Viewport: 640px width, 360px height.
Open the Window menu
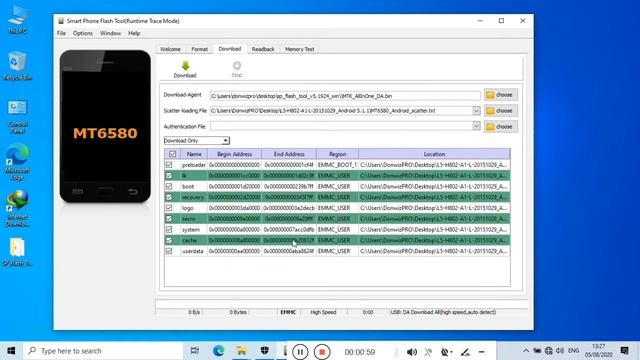click(110, 33)
